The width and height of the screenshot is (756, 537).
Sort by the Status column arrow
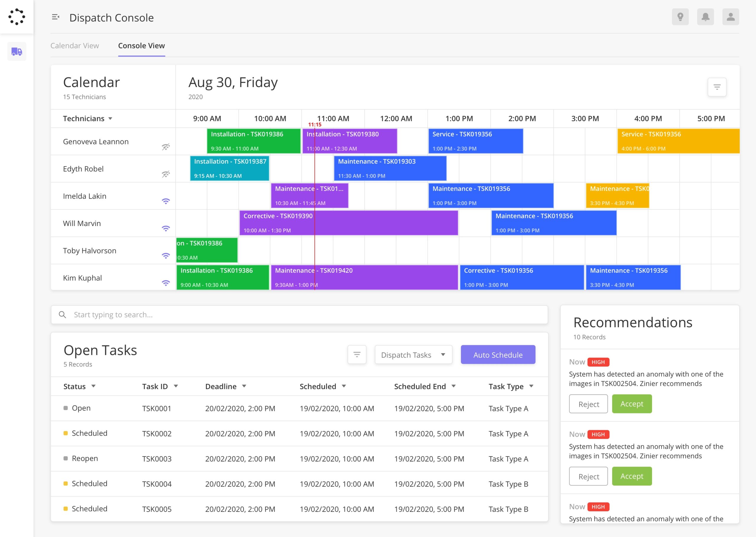94,386
